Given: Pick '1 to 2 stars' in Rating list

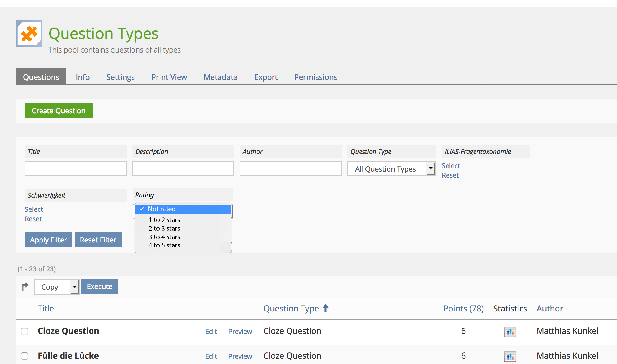Looking at the screenshot, I should tap(164, 220).
